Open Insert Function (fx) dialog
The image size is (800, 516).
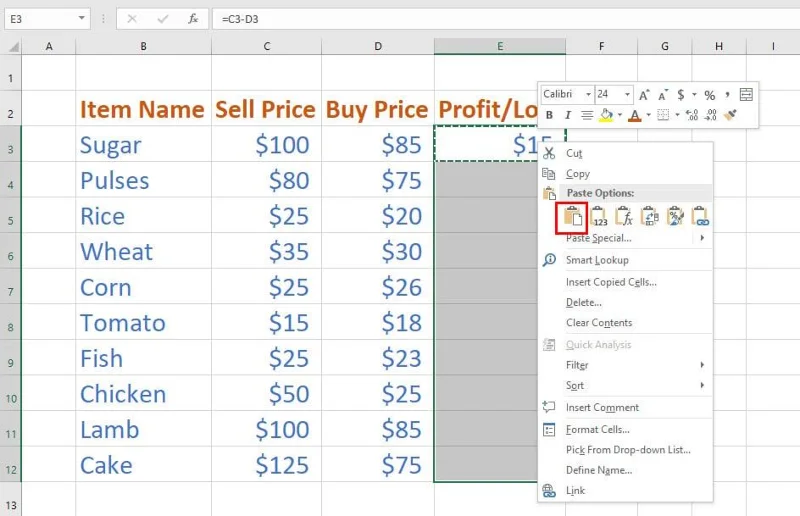[193, 19]
